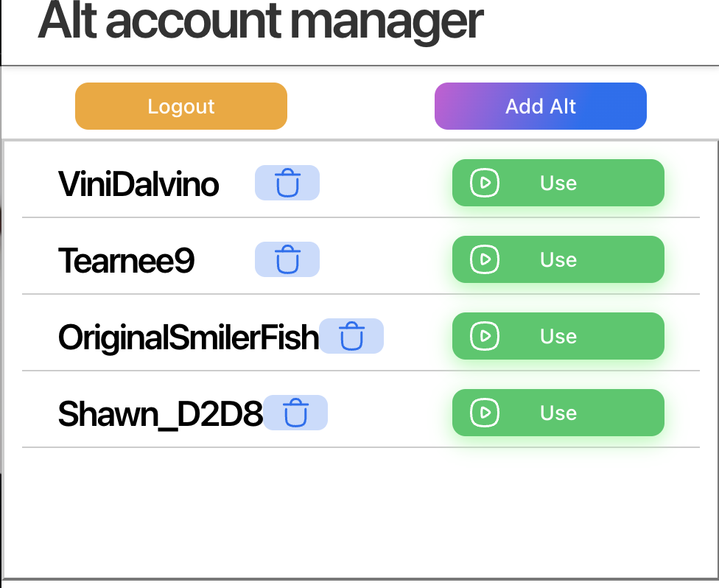Click the play icon in Tearnee9's row

point(485,259)
